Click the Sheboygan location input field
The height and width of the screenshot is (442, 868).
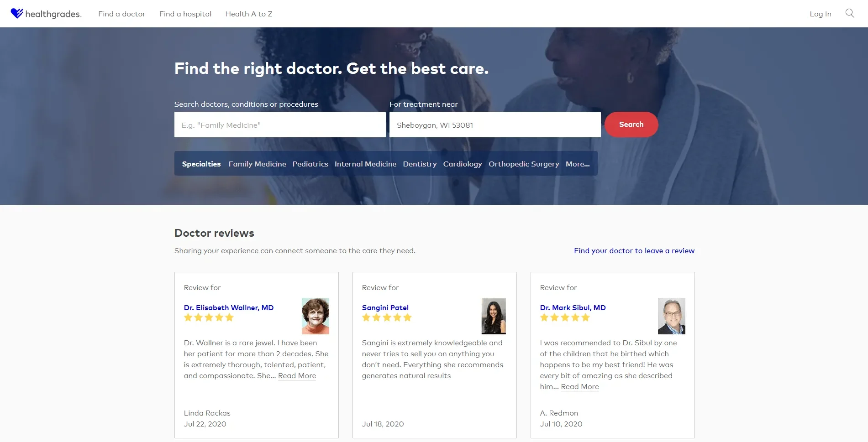pos(494,125)
